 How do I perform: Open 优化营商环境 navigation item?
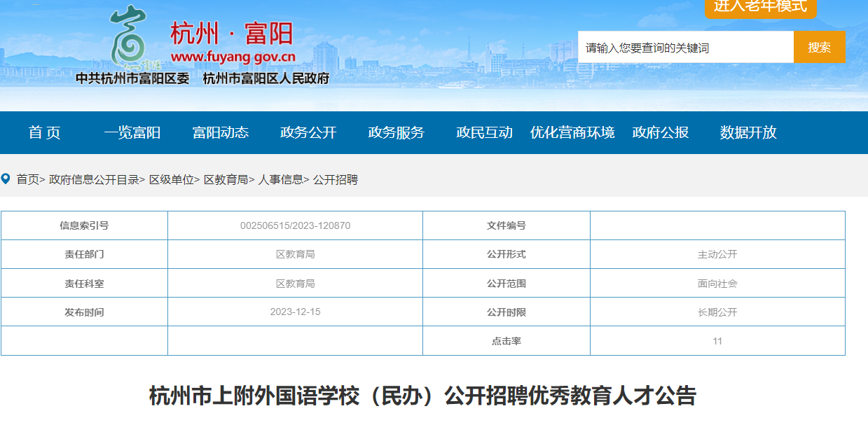click(x=572, y=132)
